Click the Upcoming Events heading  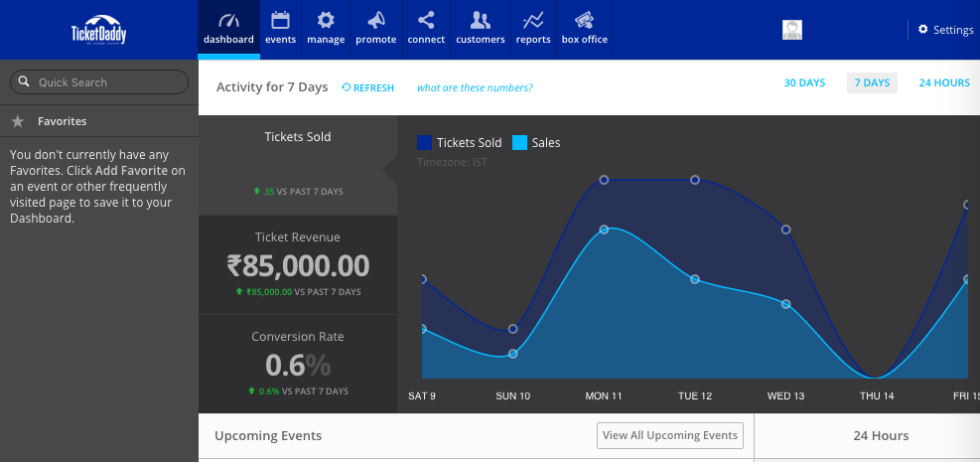coord(268,436)
